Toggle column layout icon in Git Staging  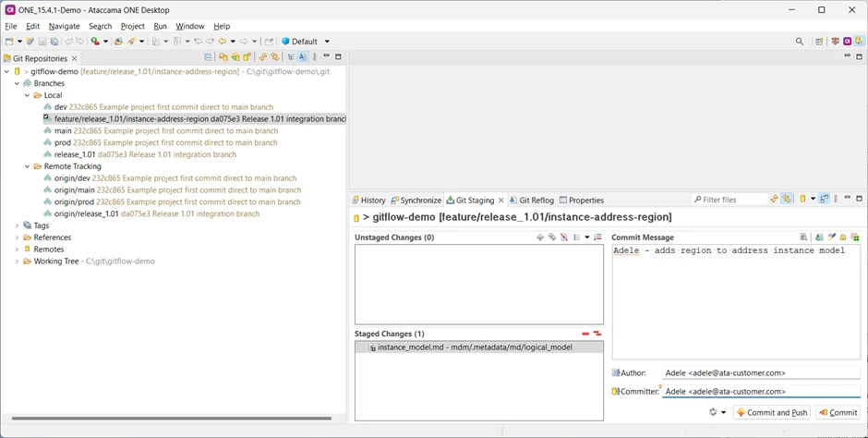tap(825, 199)
